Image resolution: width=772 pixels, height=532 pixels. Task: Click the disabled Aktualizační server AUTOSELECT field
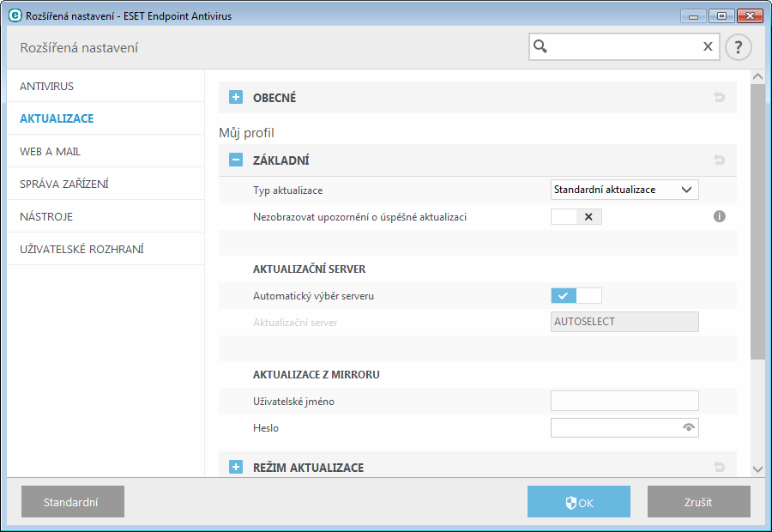[624, 322]
